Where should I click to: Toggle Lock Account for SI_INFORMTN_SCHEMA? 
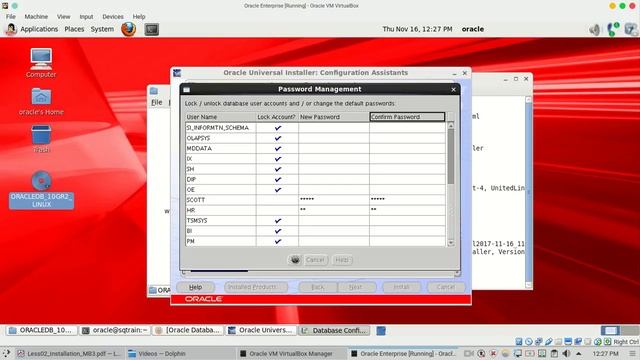(x=278, y=128)
